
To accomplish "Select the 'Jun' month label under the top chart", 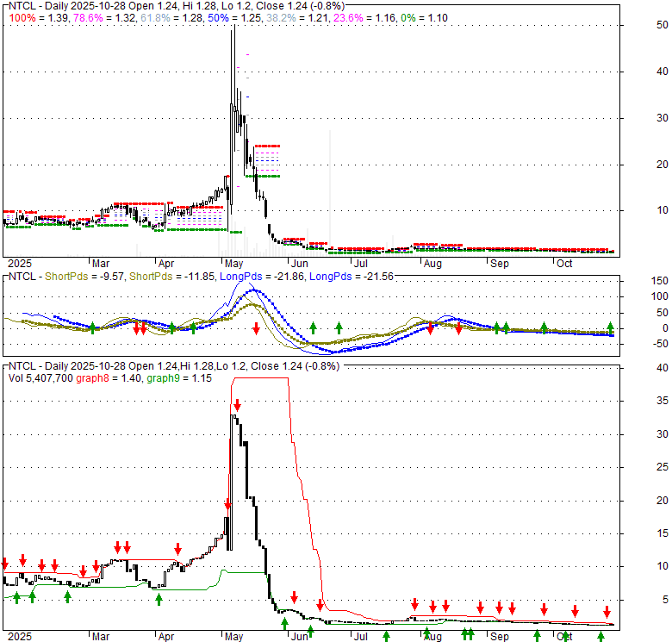I will pyautogui.click(x=299, y=264).
